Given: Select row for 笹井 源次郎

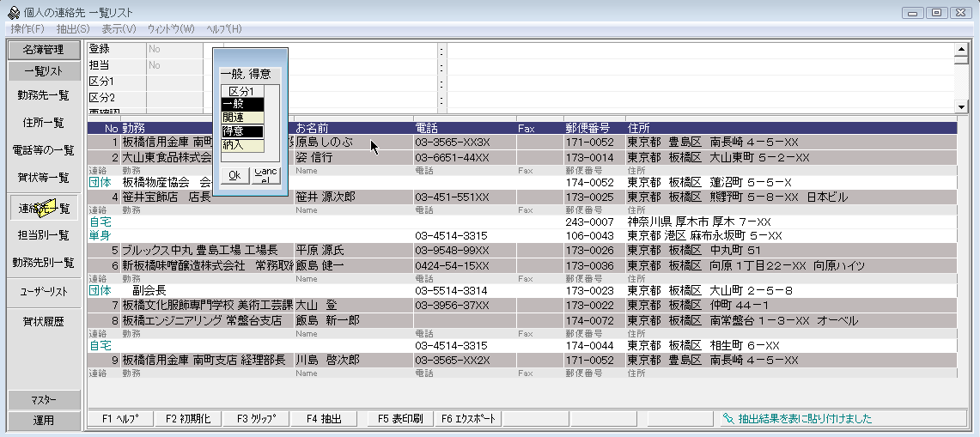Looking at the screenshot, I should point(325,197).
